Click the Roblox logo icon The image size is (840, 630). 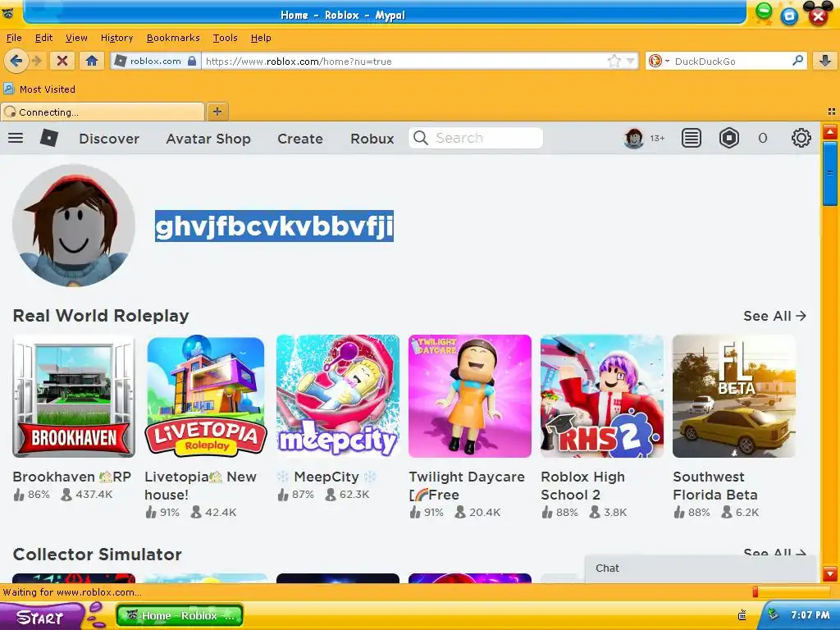pos(48,138)
